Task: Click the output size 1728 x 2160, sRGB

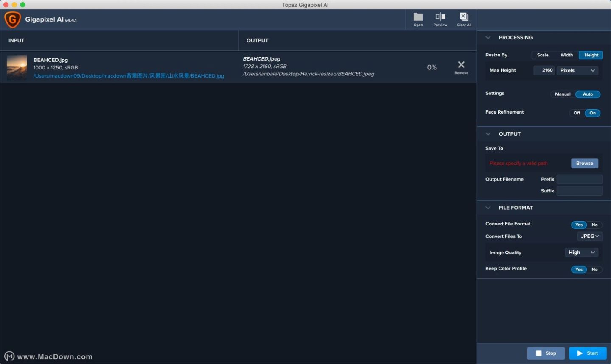Action: click(x=265, y=67)
